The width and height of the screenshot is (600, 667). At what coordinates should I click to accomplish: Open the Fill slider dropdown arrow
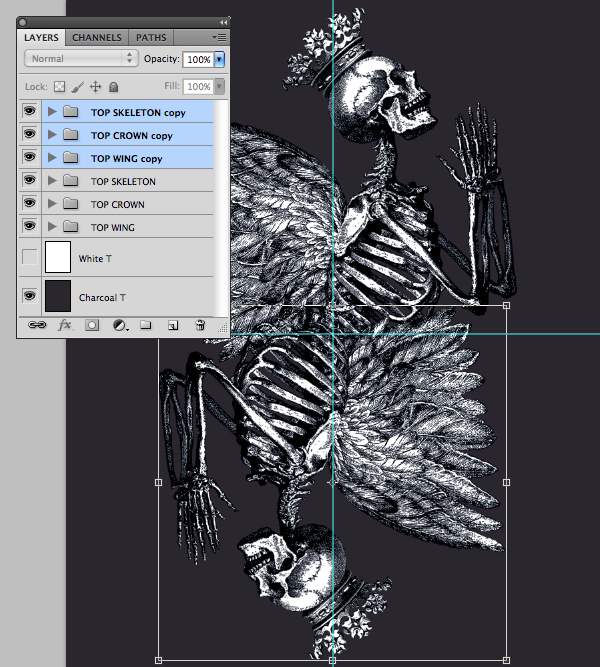[219, 86]
